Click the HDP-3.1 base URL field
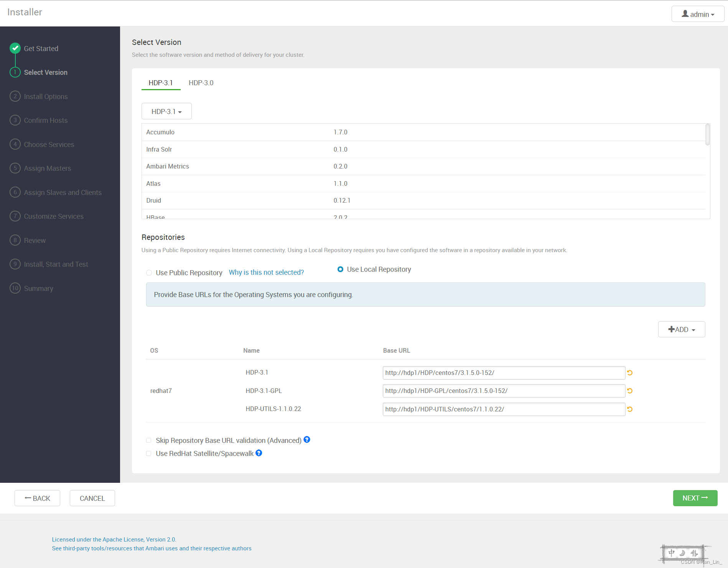Image resolution: width=728 pixels, height=568 pixels. coord(504,373)
